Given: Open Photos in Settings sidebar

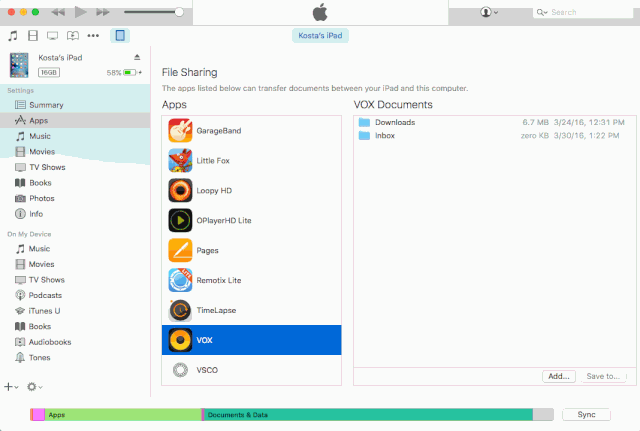Looking at the screenshot, I should 75,198.
